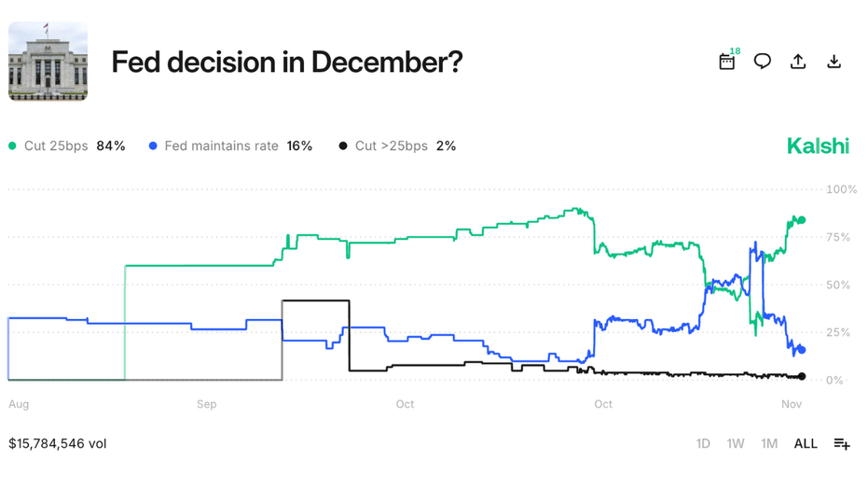This screenshot has height=488, width=868.
Task: Click the share upload icon
Action: [x=798, y=62]
